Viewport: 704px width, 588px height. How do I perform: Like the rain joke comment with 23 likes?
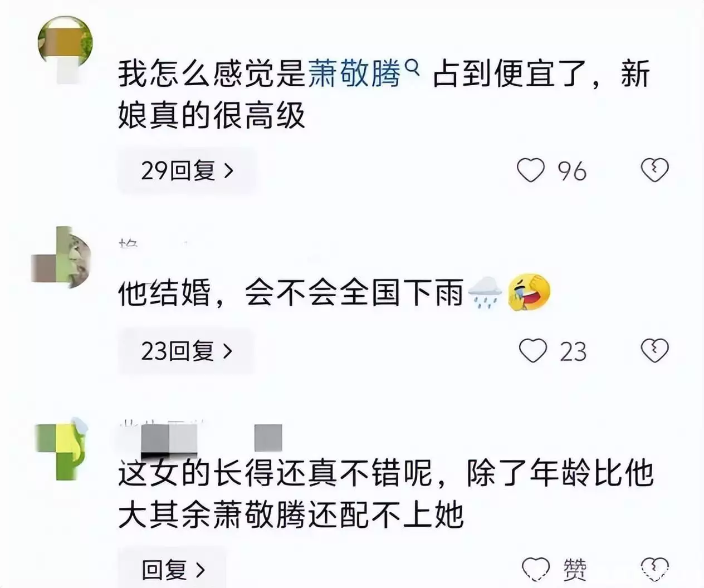pos(532,351)
